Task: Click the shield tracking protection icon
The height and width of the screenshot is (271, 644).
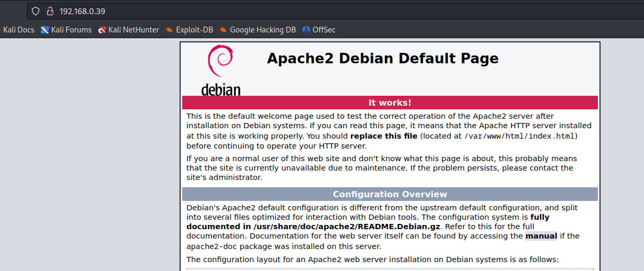Action: [x=35, y=11]
